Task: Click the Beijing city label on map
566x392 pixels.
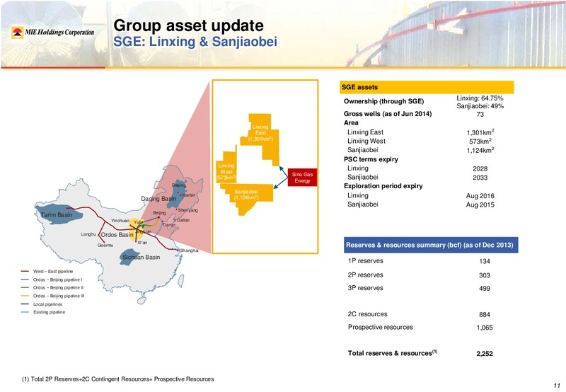Action: [159, 212]
